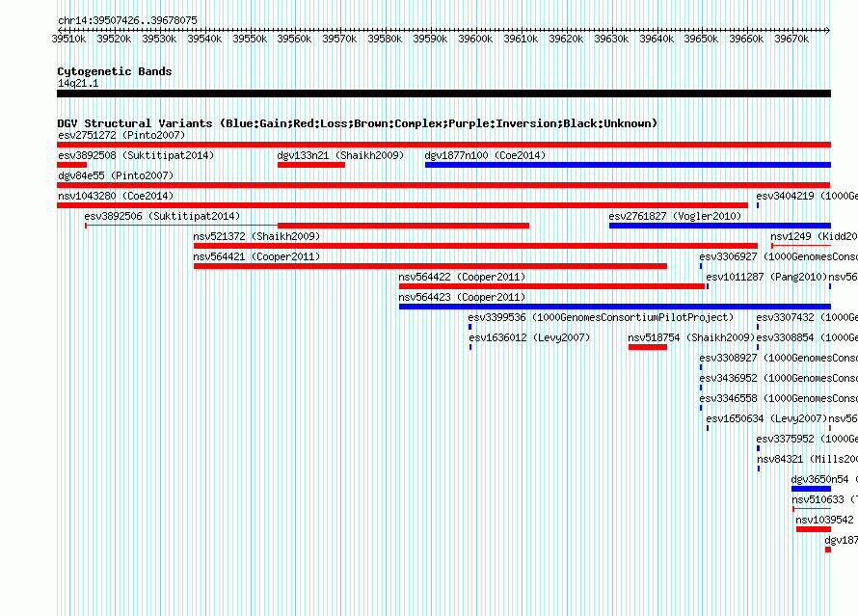Select the 39640k ruler tick label
The width and height of the screenshot is (858, 616).
[x=657, y=39]
